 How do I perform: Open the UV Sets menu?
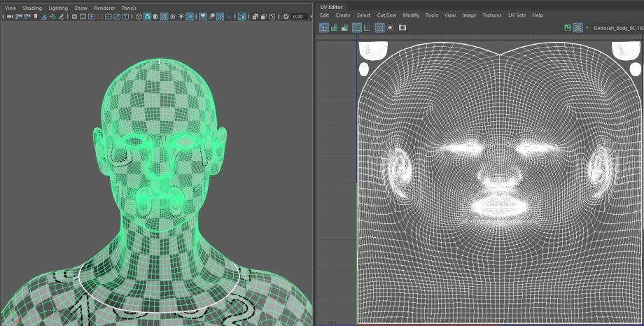point(516,15)
